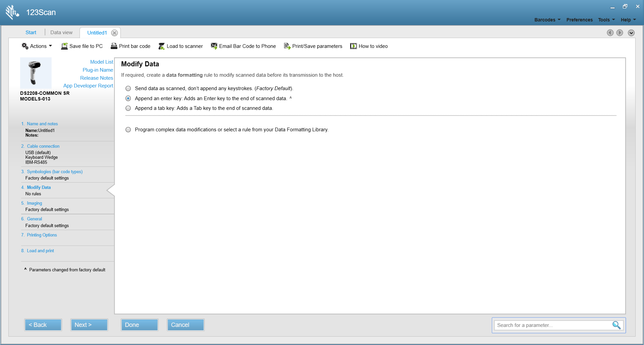Open the Release Notes link
The image size is (644, 345).
click(97, 78)
